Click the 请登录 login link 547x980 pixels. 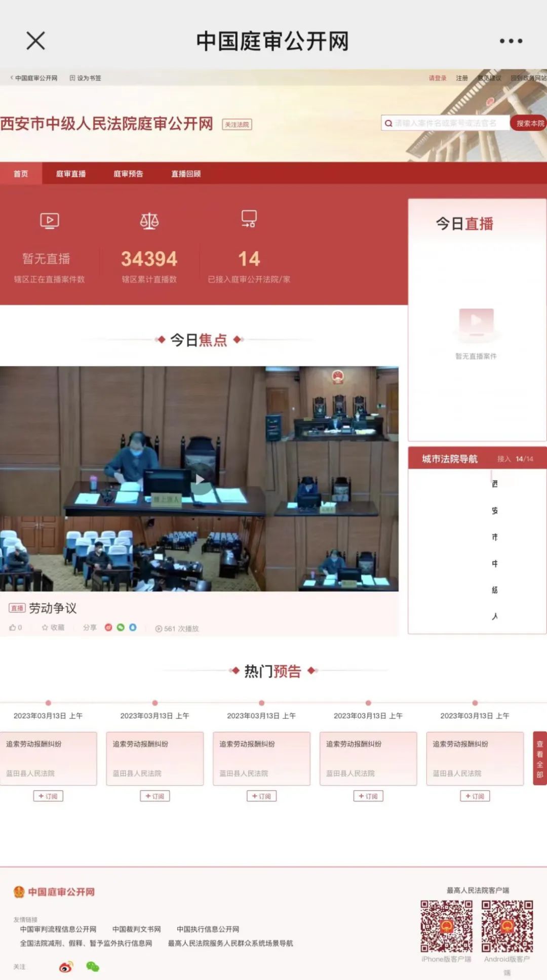[x=438, y=78]
